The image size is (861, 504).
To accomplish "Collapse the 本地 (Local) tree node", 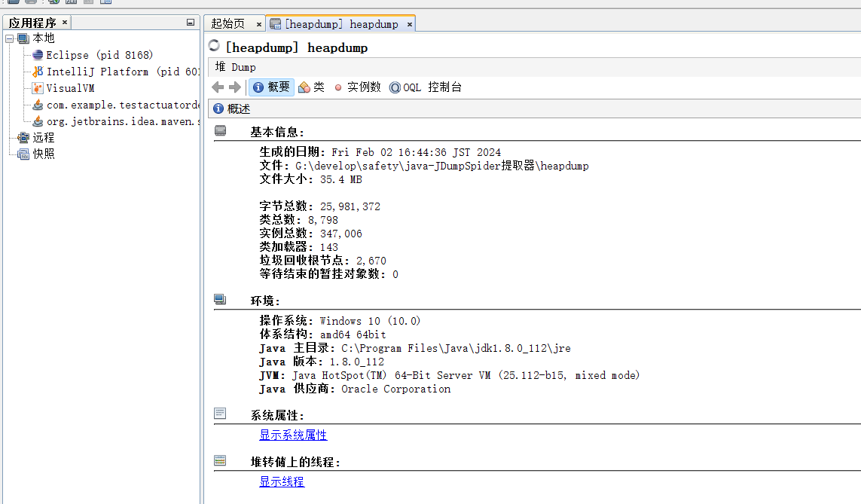I will pos(9,38).
